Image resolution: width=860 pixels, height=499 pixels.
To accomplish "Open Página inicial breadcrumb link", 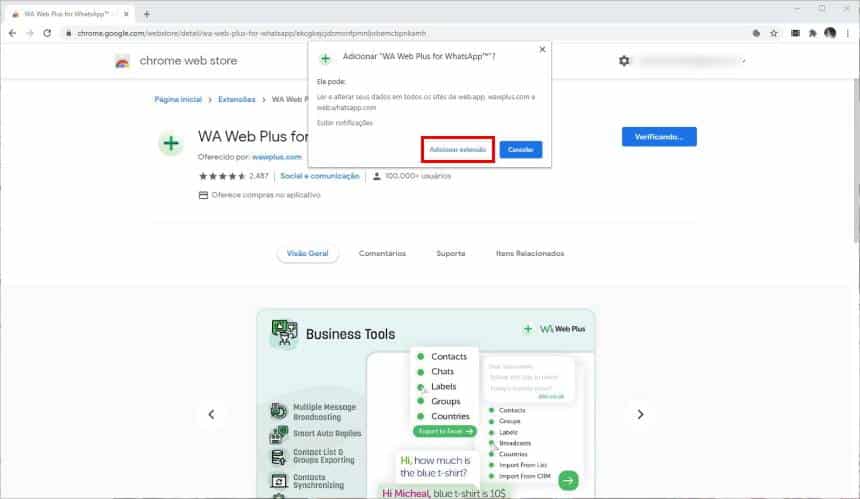I will pos(178,99).
